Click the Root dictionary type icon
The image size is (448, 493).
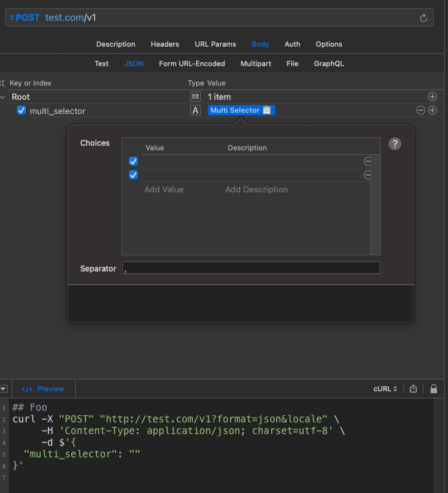coord(196,97)
